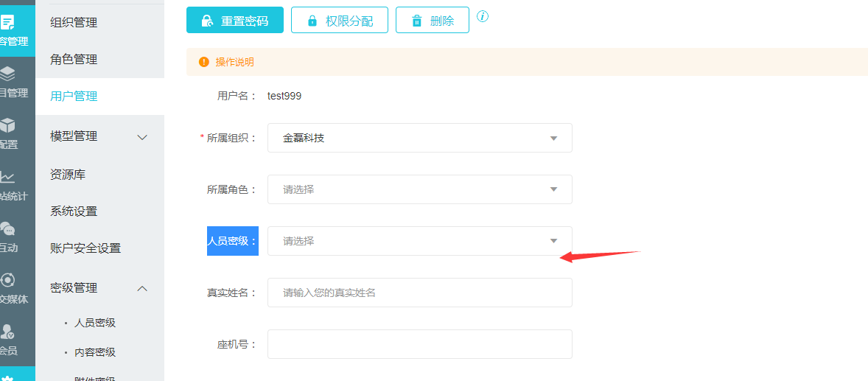Expand the 模型管理 submenu
Viewport: 868px width, 381px height.
[143, 137]
